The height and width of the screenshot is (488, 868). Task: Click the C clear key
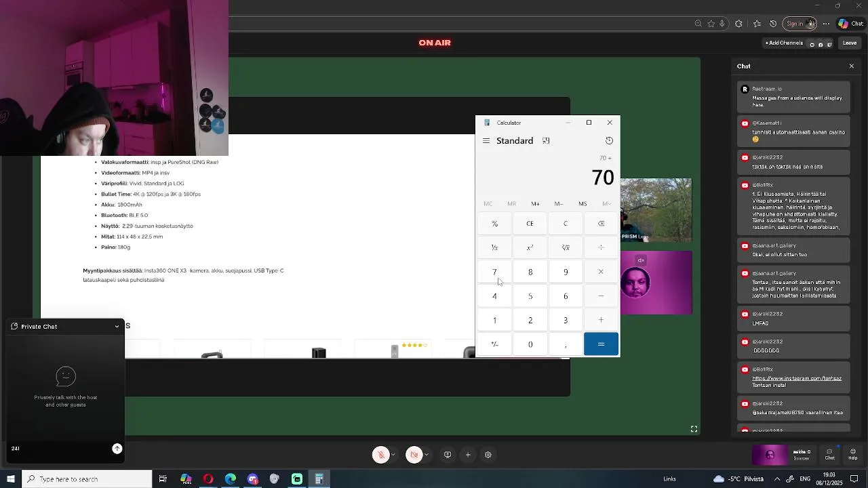point(566,224)
